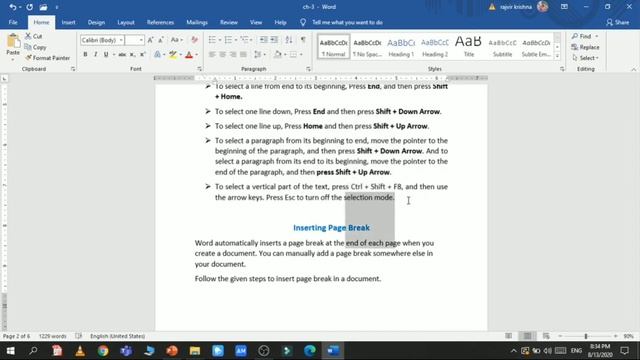Activate the Format Painter

click(47, 58)
